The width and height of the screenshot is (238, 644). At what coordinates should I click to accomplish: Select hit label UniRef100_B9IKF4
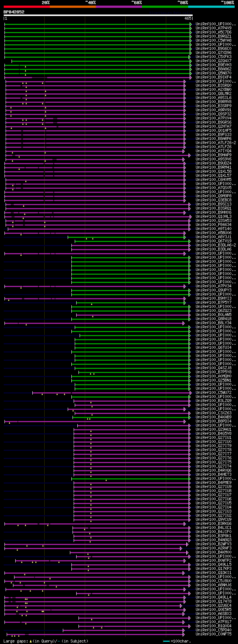[x=213, y=77]
